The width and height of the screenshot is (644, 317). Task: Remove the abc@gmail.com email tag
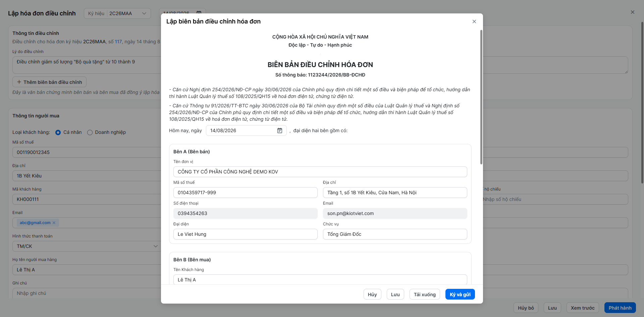(x=54, y=223)
